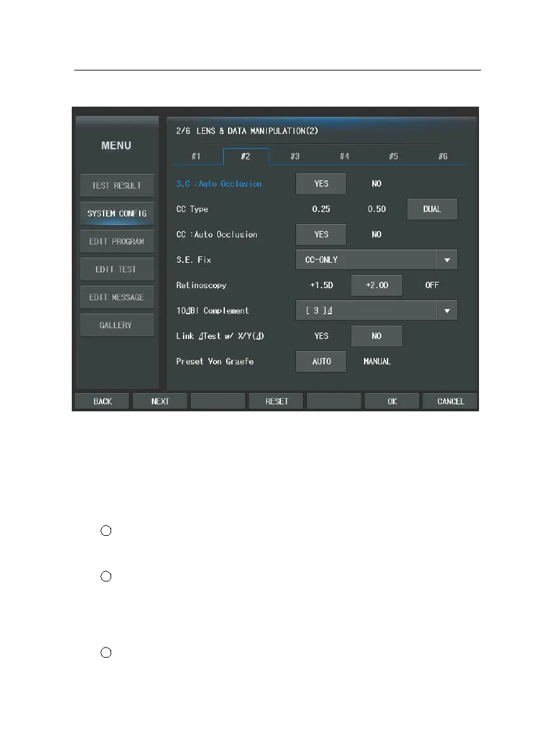Open TEST RESULT from the menu
Screen dimensions: 533x756
(117, 185)
